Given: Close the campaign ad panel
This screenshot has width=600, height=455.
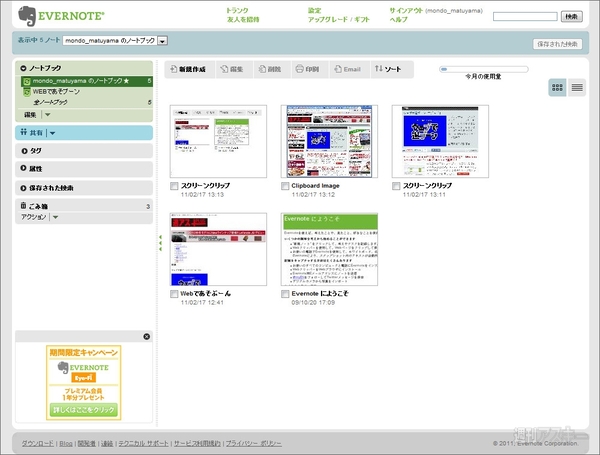Looking at the screenshot, I should click(147, 336).
